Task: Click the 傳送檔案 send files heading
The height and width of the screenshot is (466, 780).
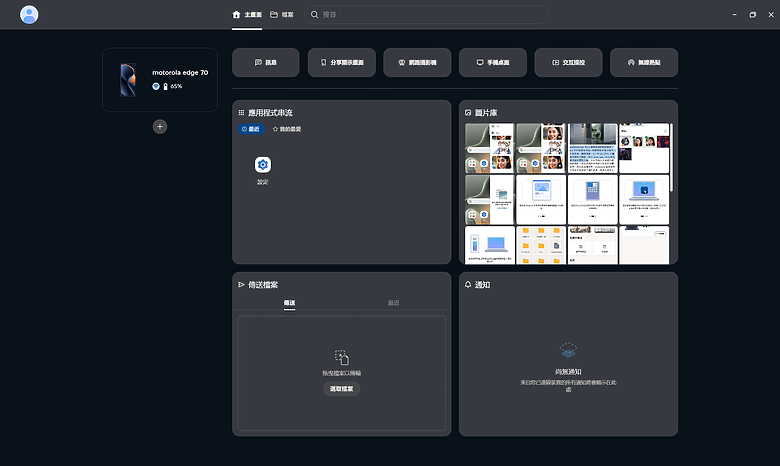Action: 258,285
